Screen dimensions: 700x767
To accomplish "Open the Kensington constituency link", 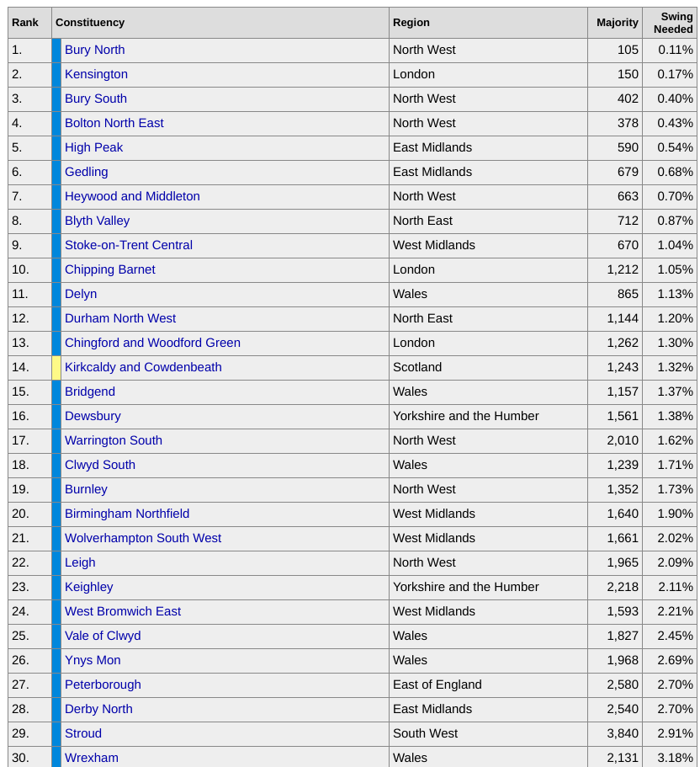I will (x=96, y=74).
